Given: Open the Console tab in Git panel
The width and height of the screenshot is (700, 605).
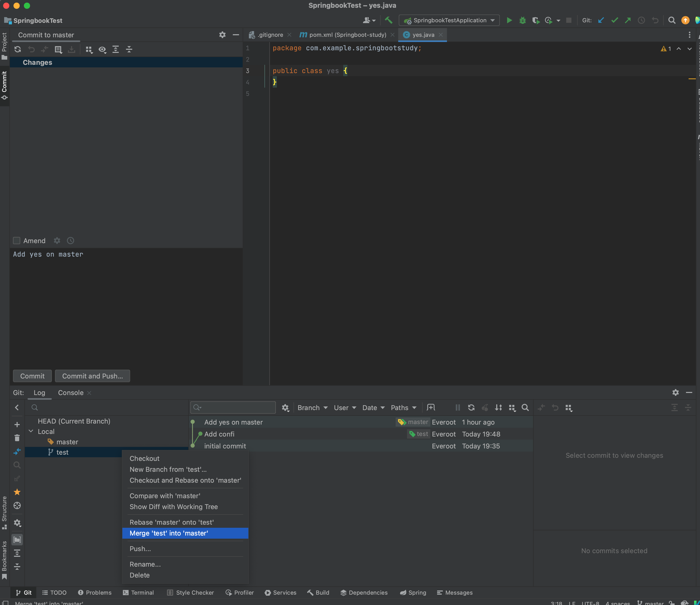Looking at the screenshot, I should pos(71,392).
